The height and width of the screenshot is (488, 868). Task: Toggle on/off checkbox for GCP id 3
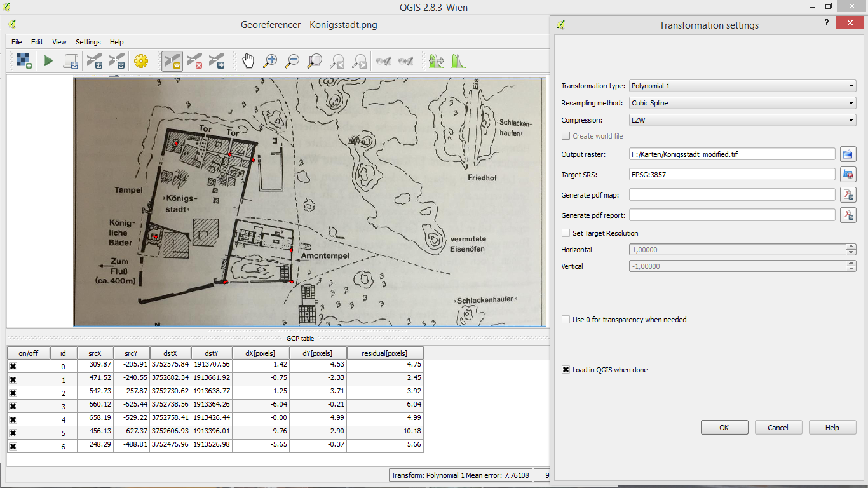point(13,407)
